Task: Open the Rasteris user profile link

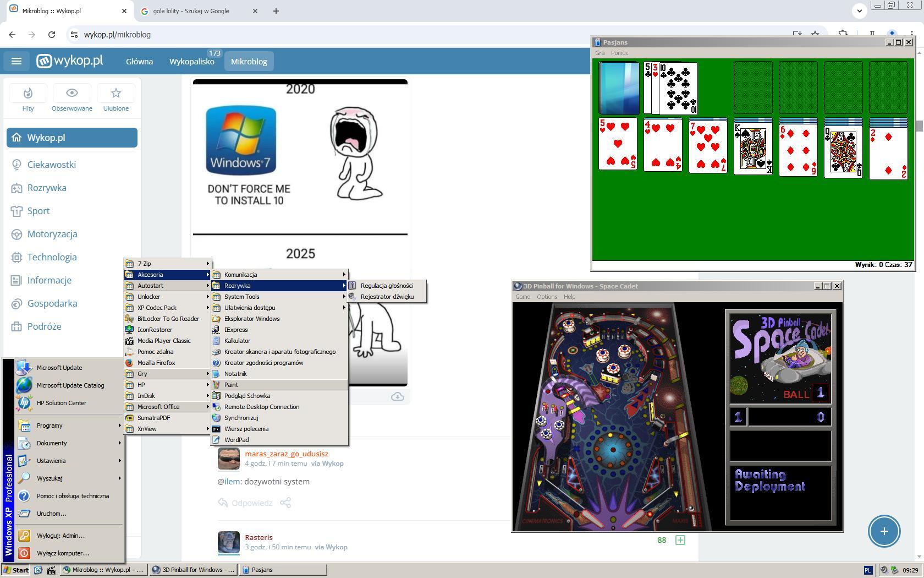Action: [258, 538]
